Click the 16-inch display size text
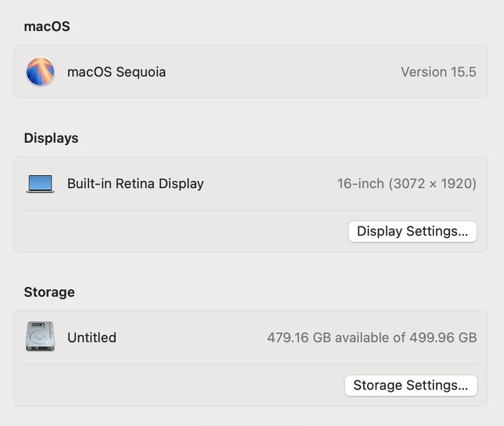The height and width of the screenshot is (426, 504). [x=361, y=184]
